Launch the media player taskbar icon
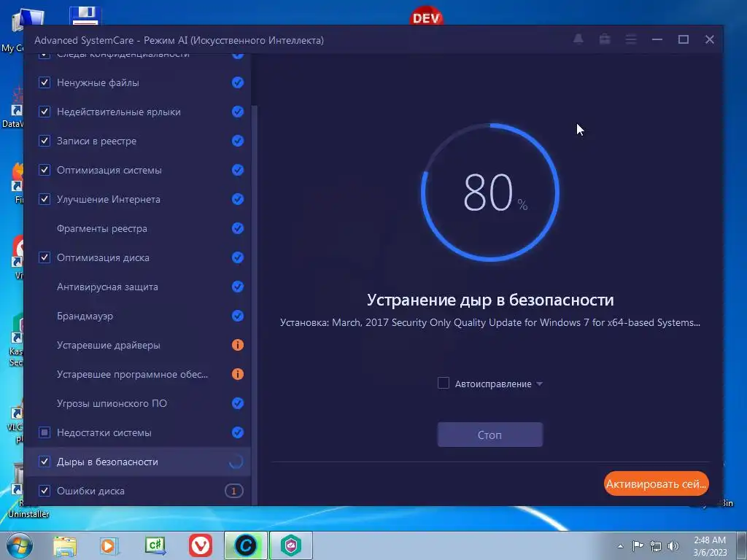Screen dimensions: 747x560 [x=109, y=545]
